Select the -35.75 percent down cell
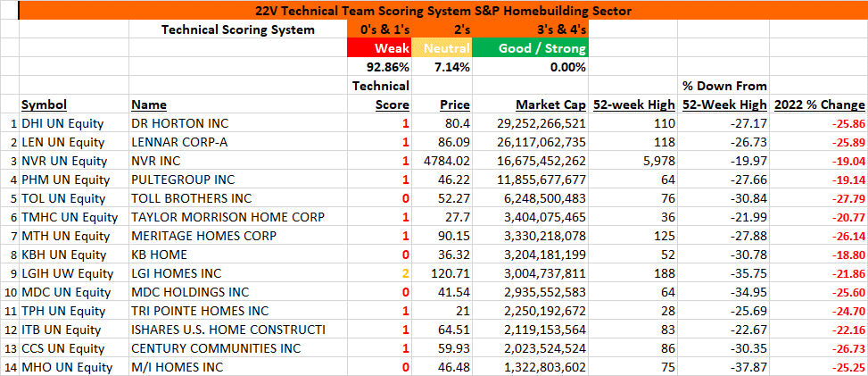This screenshot has height=376, width=868. [723, 274]
